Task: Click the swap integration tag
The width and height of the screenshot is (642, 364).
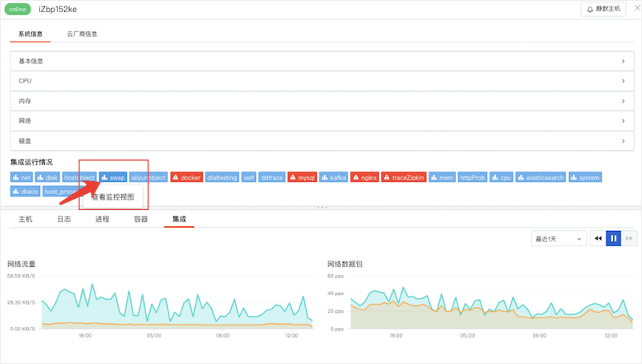Action: [x=113, y=177]
